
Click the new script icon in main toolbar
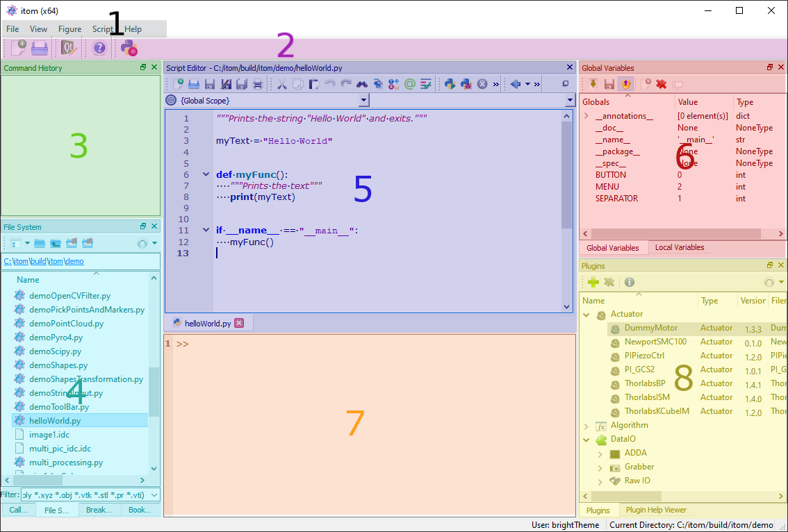tap(19, 48)
